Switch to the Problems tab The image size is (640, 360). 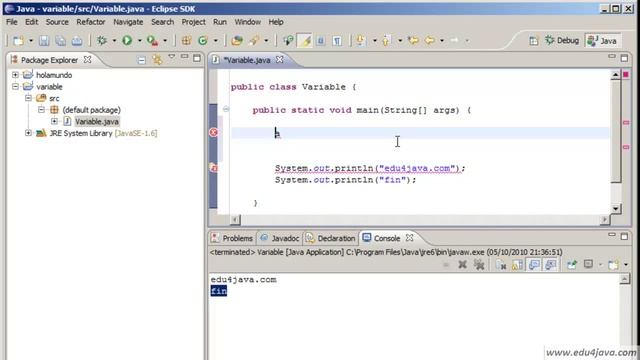pyautogui.click(x=232, y=238)
